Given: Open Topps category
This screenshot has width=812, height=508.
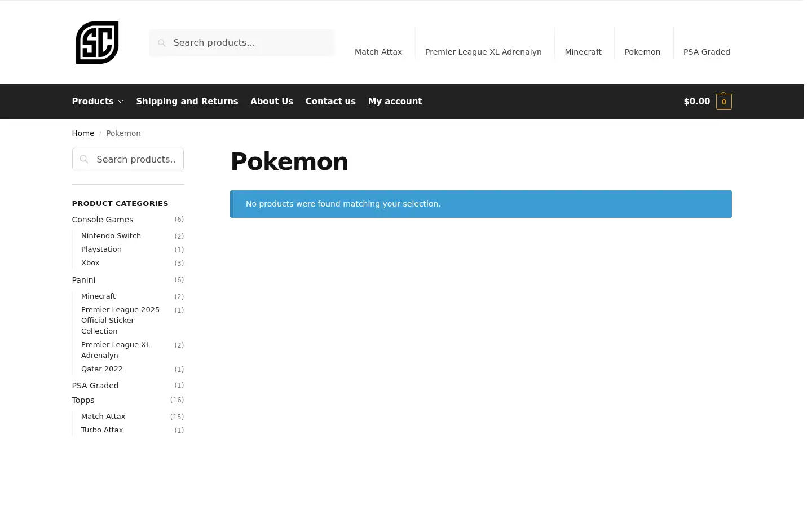Looking at the screenshot, I should [83, 400].
